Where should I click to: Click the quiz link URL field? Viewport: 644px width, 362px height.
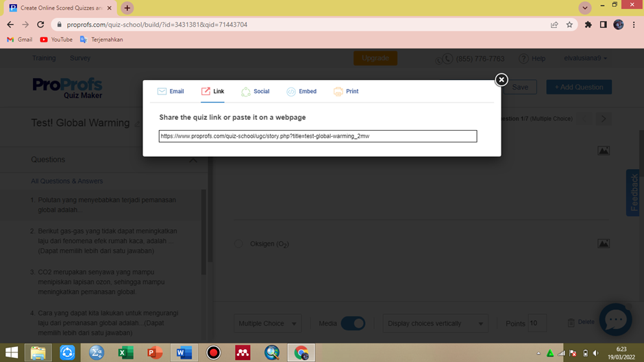pyautogui.click(x=317, y=136)
